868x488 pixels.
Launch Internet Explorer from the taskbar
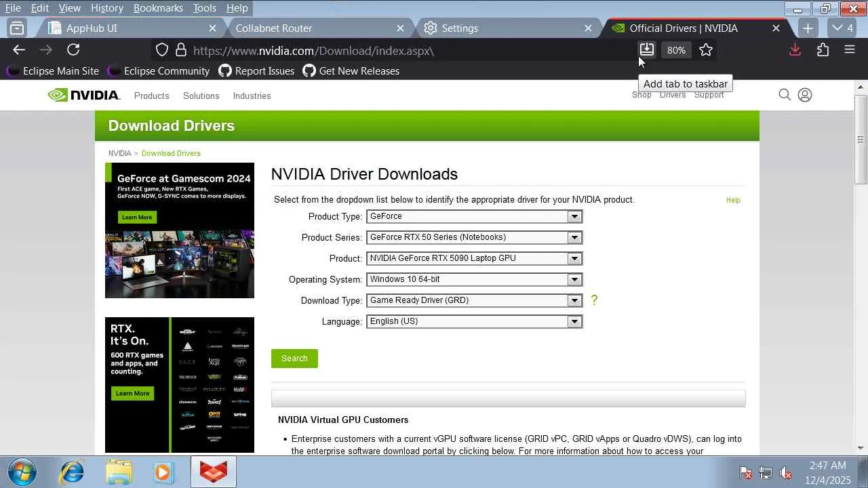(71, 472)
